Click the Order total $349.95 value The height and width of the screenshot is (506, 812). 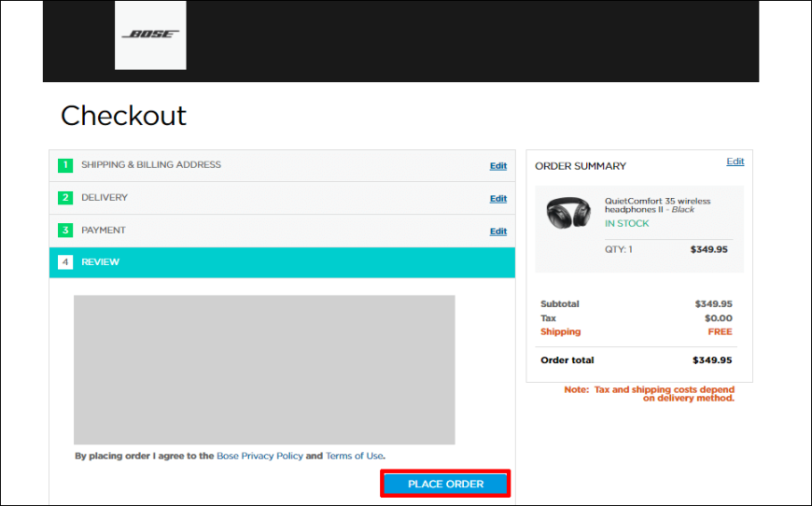click(712, 360)
